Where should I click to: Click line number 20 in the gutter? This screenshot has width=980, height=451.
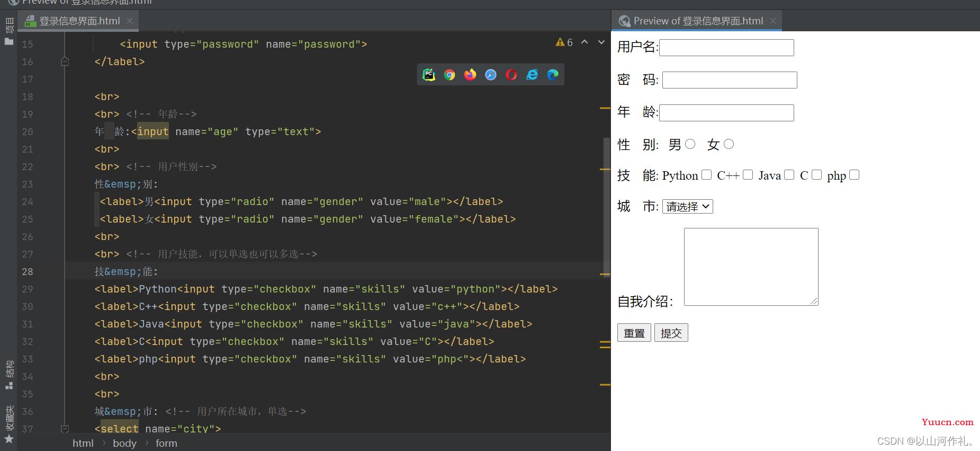pyautogui.click(x=28, y=132)
